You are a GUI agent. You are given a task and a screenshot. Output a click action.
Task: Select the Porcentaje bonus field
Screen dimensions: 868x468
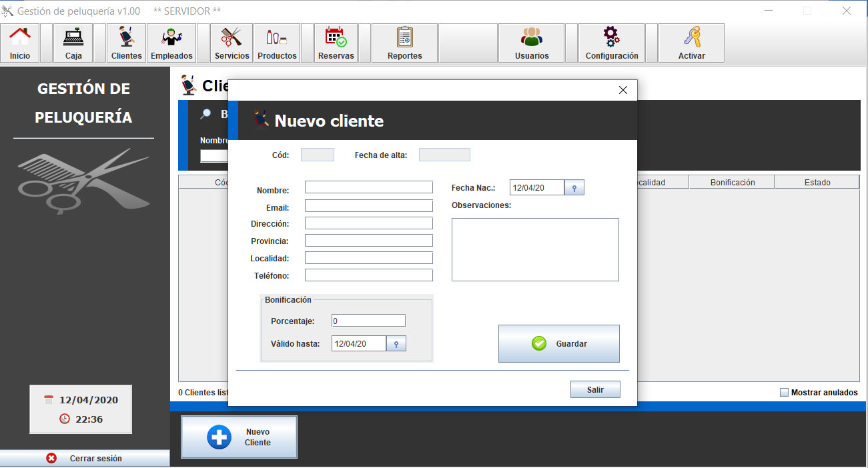pyautogui.click(x=368, y=321)
